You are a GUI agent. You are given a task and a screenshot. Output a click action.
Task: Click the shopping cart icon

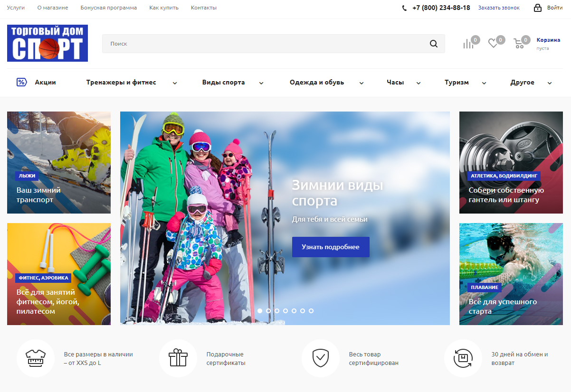click(519, 44)
